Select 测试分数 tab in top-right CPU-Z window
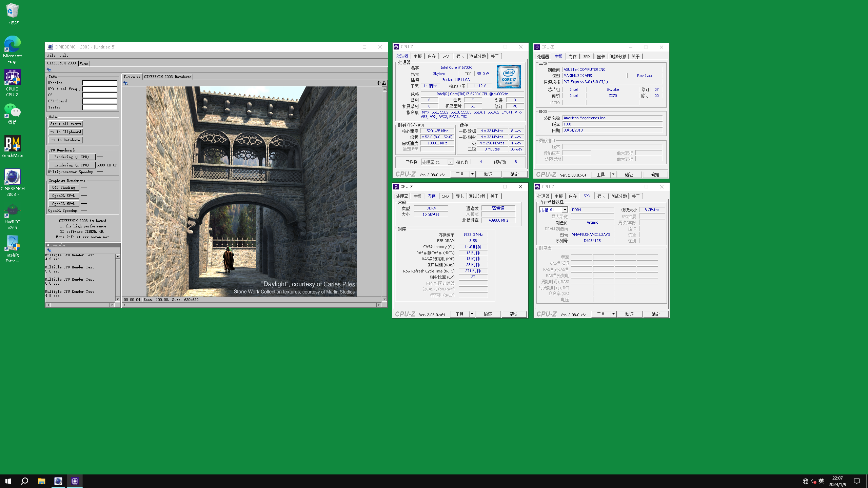This screenshot has width=868, height=488. (618, 57)
